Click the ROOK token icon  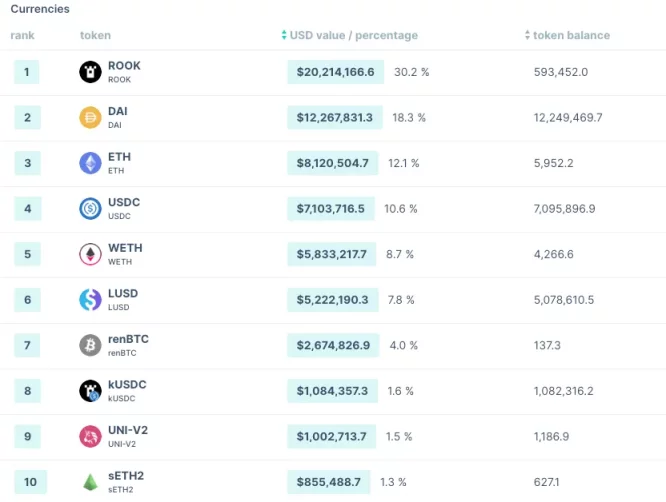(x=90, y=72)
